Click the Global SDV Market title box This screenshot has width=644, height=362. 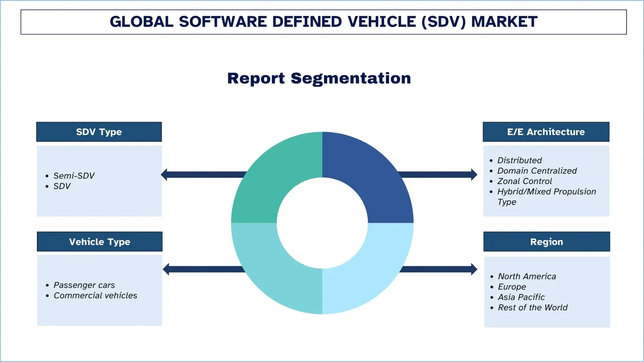[322, 21]
